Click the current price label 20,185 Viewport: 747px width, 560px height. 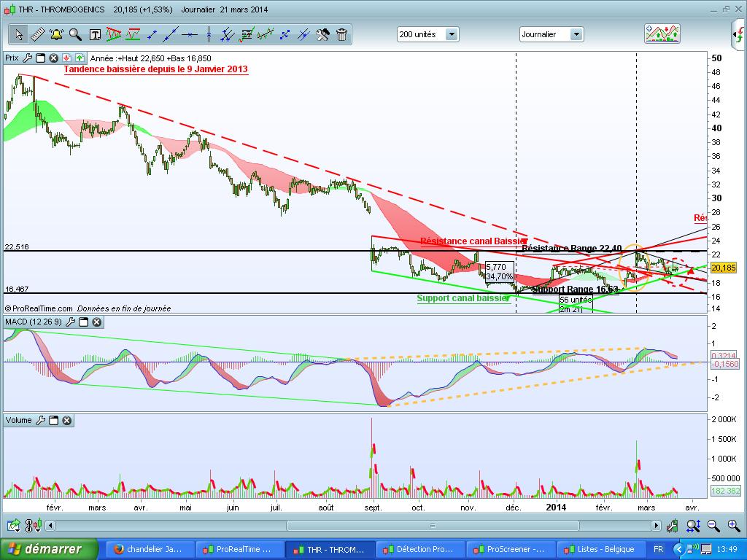click(723, 268)
